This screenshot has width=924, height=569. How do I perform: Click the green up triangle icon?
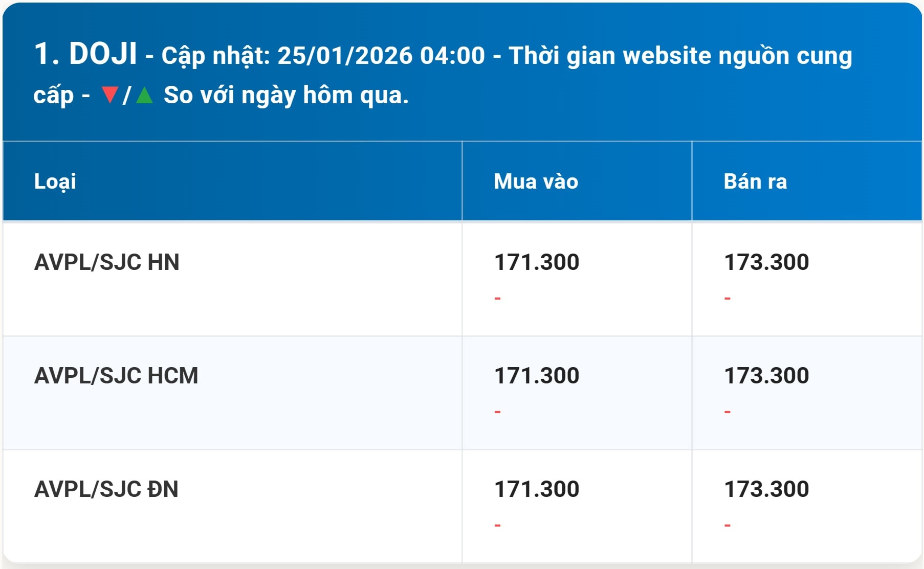[x=145, y=95]
